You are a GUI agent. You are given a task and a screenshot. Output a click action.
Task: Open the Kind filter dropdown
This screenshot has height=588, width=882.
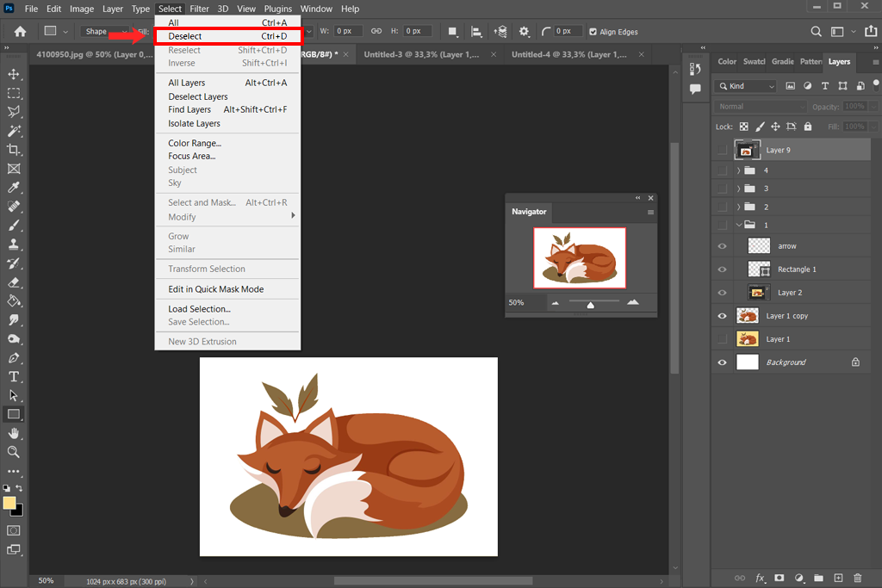pos(747,86)
